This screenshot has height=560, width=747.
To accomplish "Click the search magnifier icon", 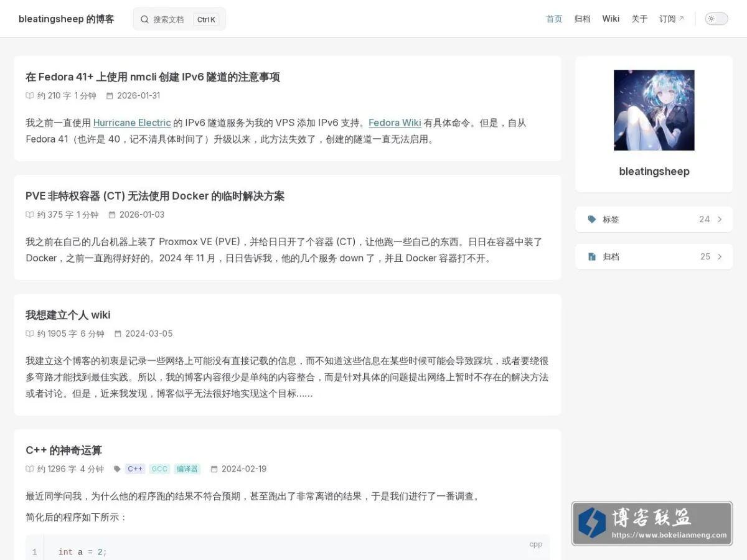I will tap(144, 19).
